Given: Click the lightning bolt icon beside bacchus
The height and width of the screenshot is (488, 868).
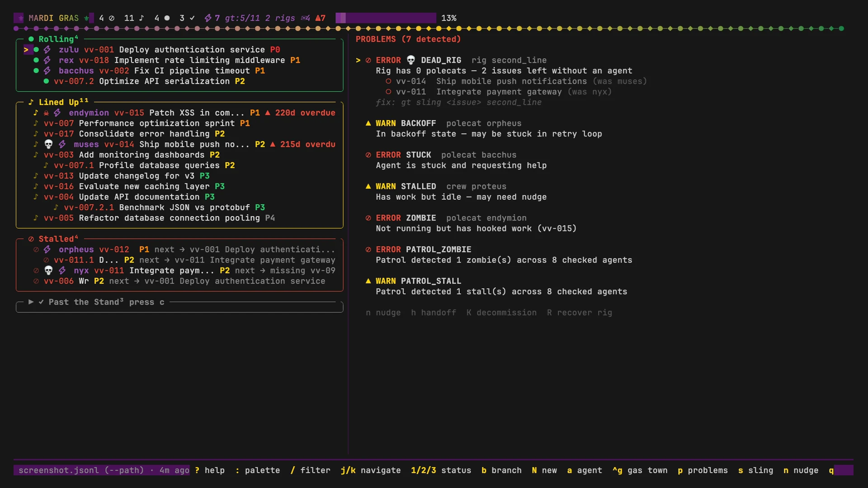Looking at the screenshot, I should (x=47, y=70).
